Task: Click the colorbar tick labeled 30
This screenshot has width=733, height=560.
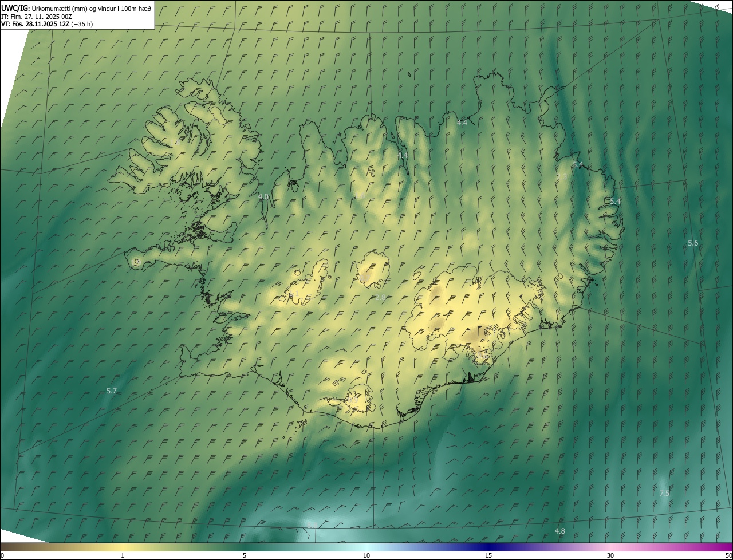Action: click(x=610, y=555)
